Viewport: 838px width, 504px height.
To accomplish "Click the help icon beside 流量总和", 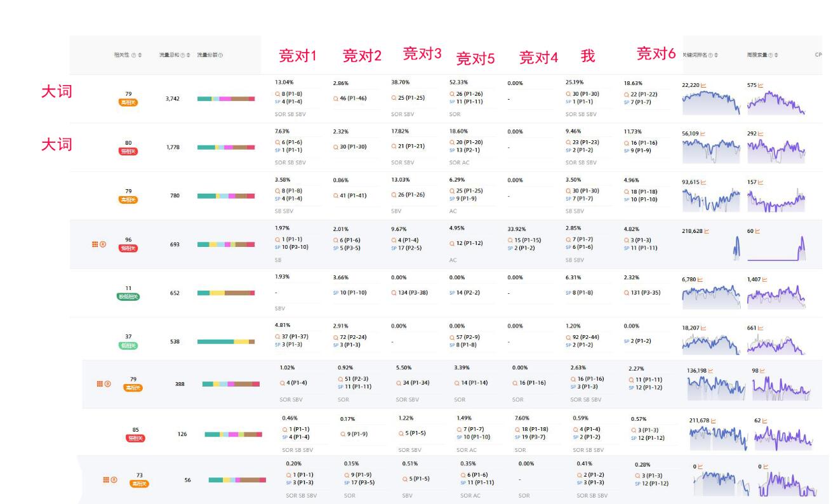I will tap(182, 55).
